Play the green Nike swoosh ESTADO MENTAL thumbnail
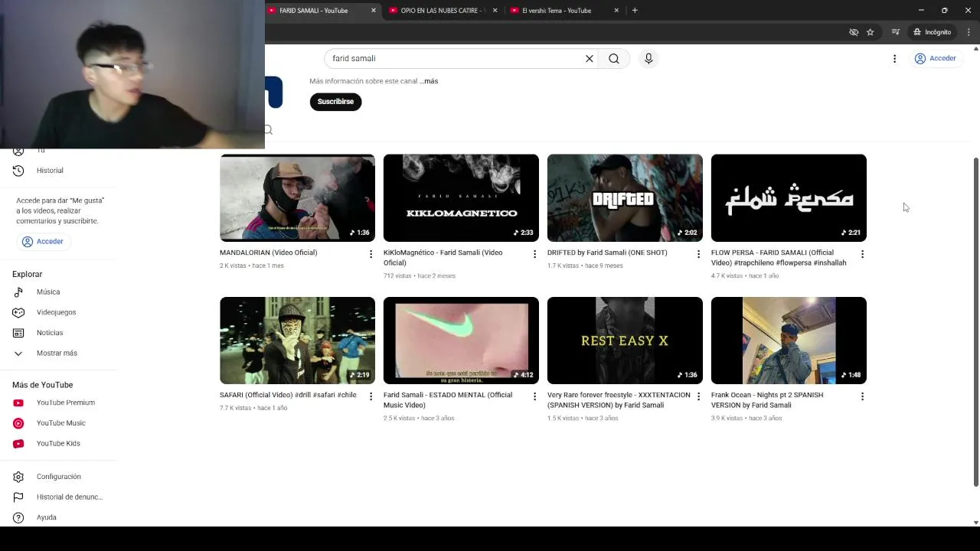This screenshot has width=980, height=551. pos(461,341)
